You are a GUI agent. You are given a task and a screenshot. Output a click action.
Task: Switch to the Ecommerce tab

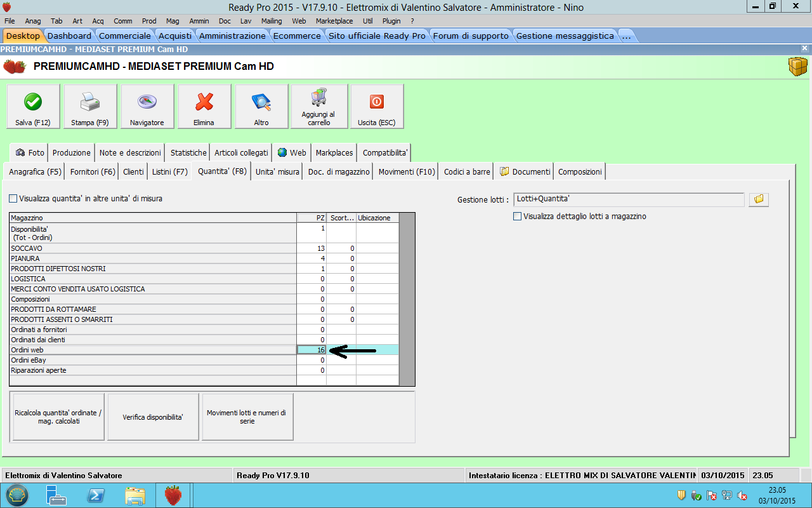click(297, 36)
